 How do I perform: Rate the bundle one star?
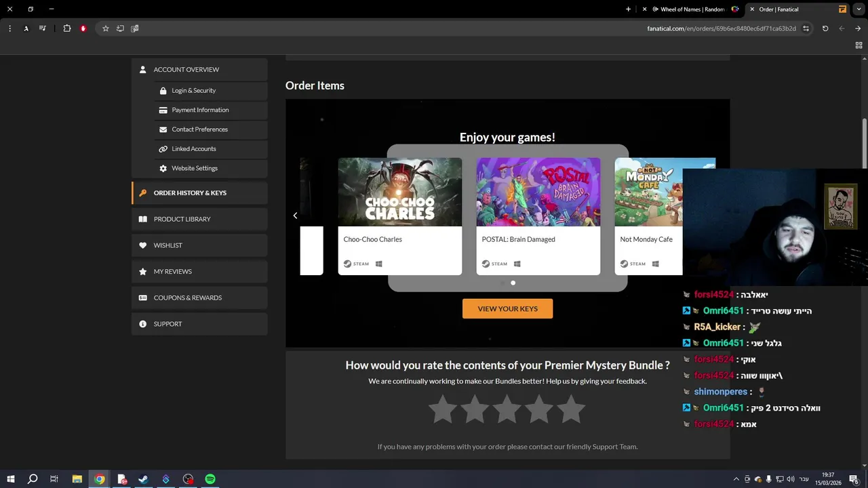point(443,410)
